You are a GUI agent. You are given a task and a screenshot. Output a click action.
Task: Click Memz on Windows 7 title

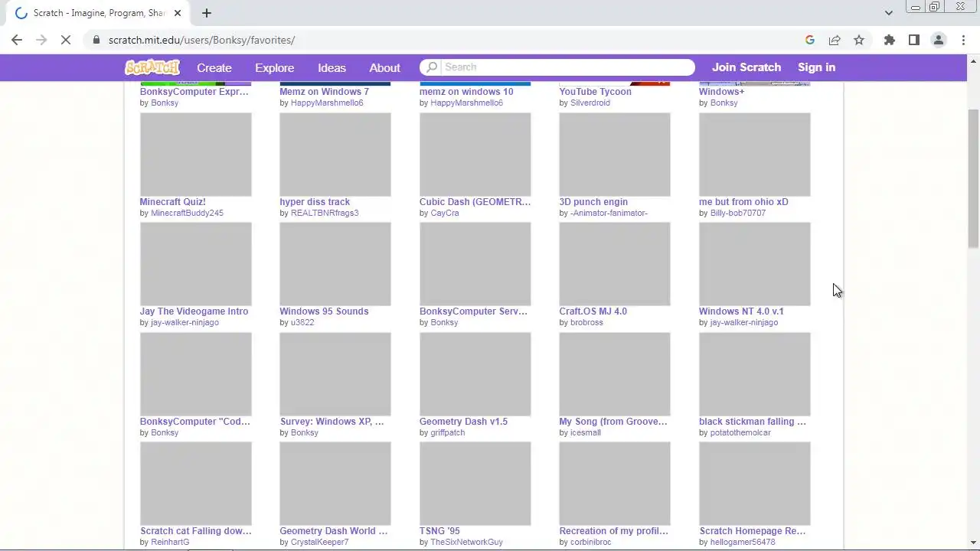324,92
